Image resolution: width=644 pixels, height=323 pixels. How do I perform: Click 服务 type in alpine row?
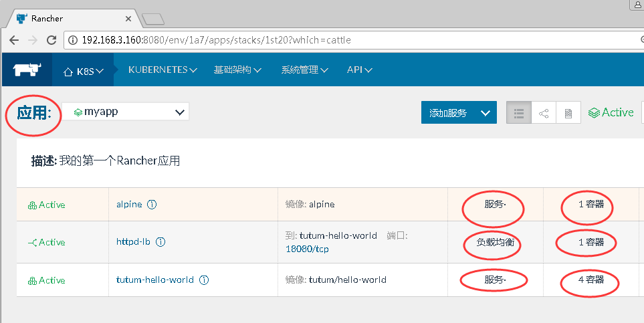pos(494,204)
